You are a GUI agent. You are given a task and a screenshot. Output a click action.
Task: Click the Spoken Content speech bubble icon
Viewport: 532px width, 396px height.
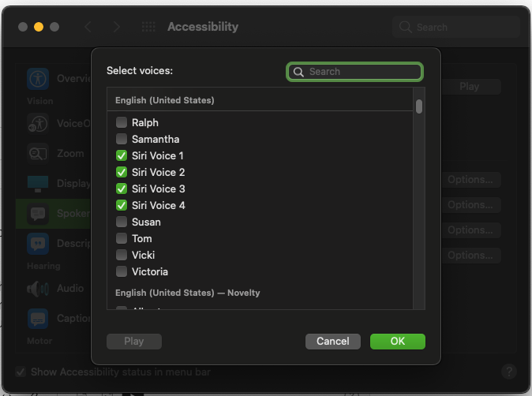(38, 214)
